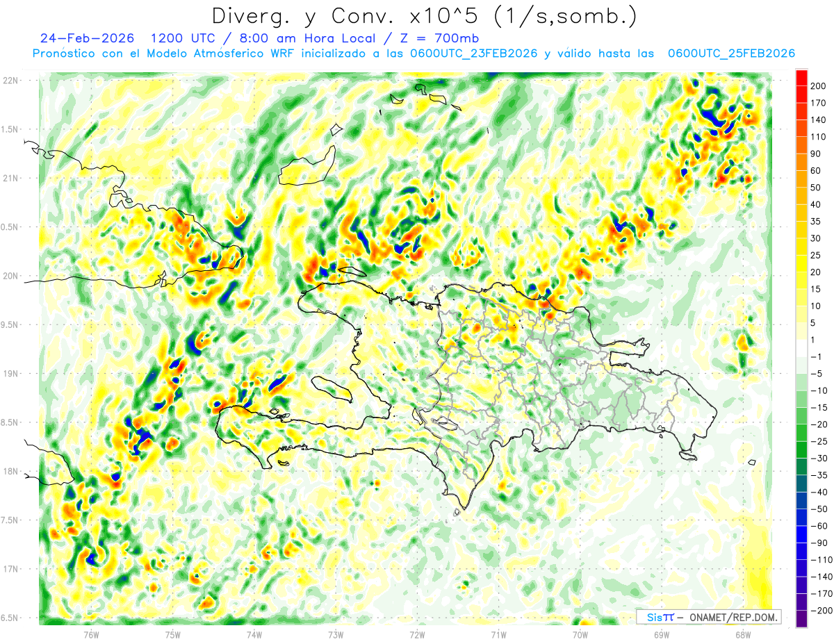Click colorbar value '200' at the top
Viewport: 834px width, 644px height.
pos(819,86)
